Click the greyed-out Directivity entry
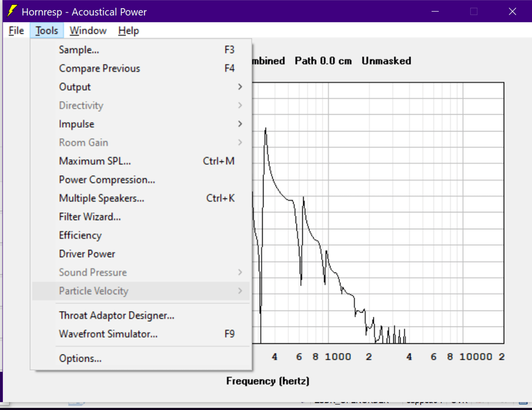 coord(141,106)
